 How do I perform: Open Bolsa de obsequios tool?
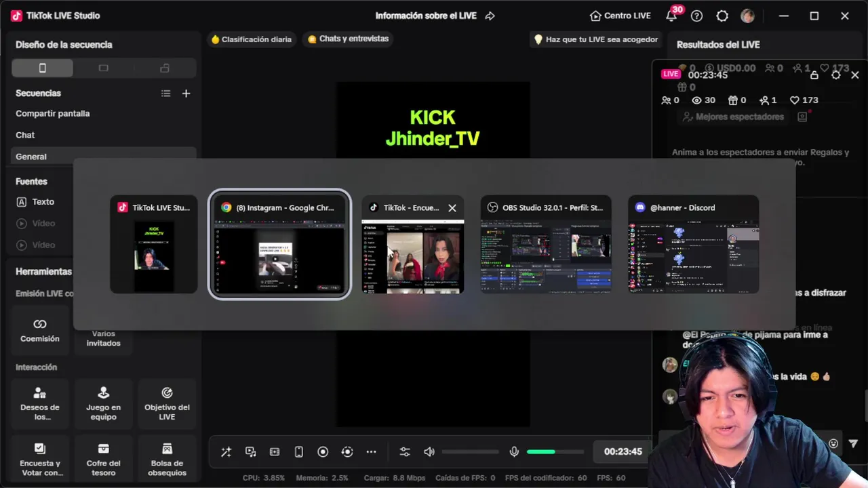pos(167,460)
